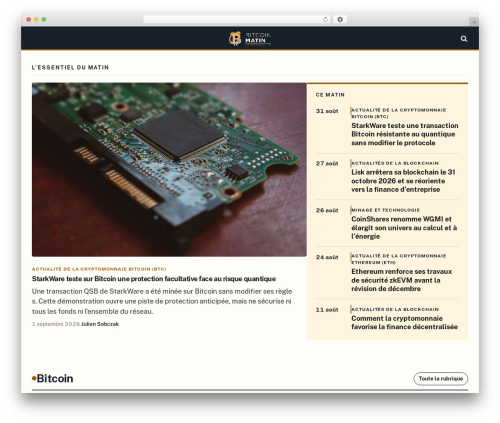Click the Bitcoin Matin logo
This screenshot has height=423, width=500.
[x=250, y=38]
